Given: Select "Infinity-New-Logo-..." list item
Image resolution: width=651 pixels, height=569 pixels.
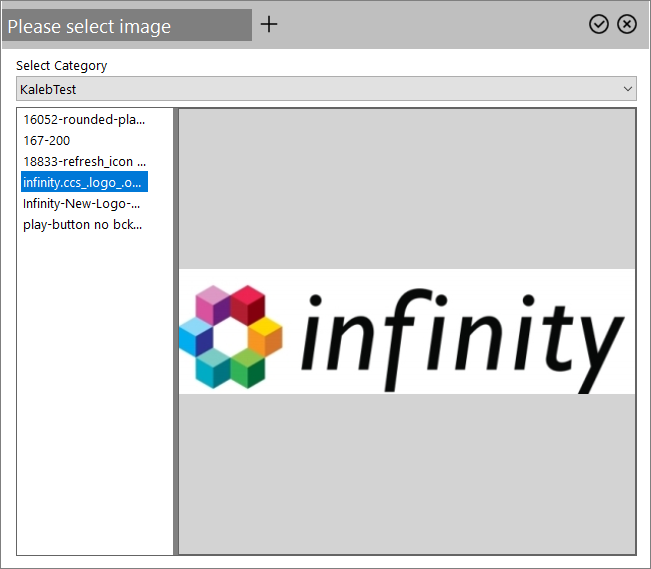Looking at the screenshot, I should point(84,204).
